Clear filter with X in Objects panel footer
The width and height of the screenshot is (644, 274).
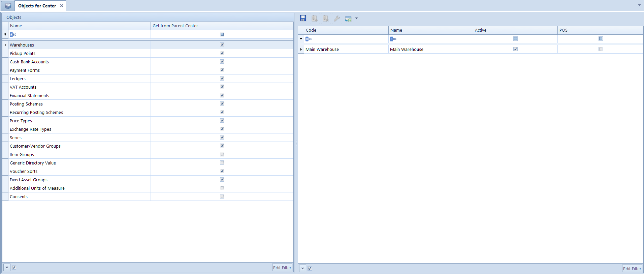pyautogui.click(x=7, y=268)
